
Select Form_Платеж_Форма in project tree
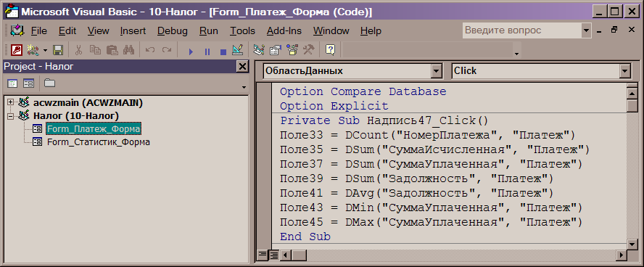point(94,129)
